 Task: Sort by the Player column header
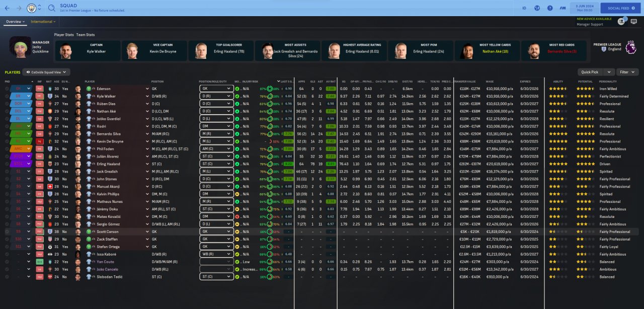click(x=90, y=81)
